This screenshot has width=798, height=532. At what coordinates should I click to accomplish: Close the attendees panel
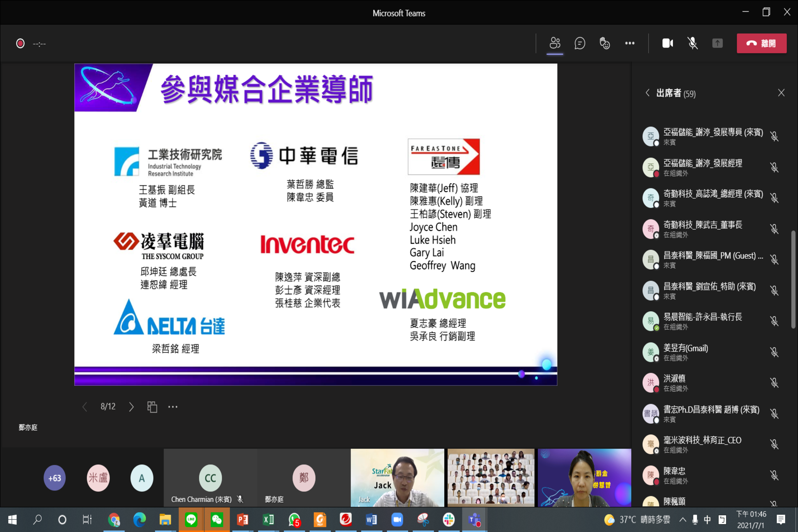781,93
